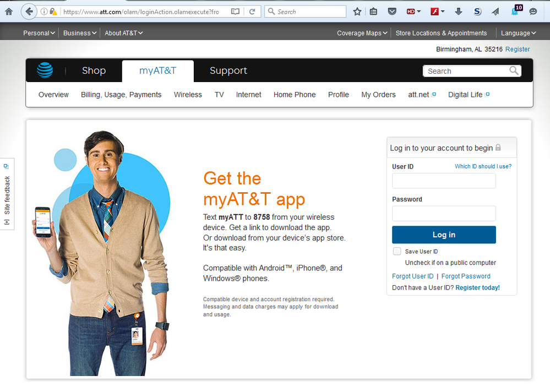This screenshot has width=550, height=392.
Task: Bookmark the page with the star icon
Action: pos(357,11)
